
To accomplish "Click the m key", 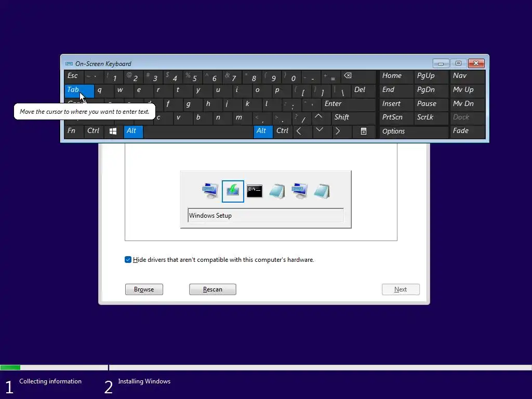I will 242,117.
